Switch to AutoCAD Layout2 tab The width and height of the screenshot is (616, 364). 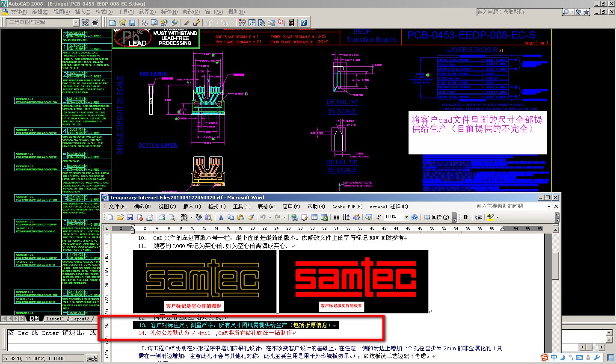tap(80, 319)
